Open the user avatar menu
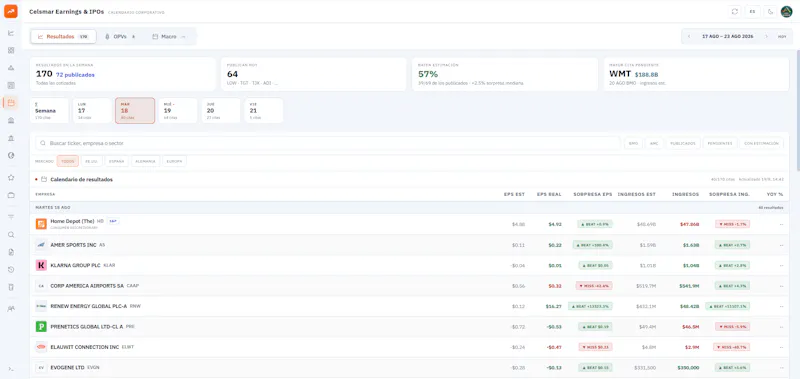 [786, 11]
